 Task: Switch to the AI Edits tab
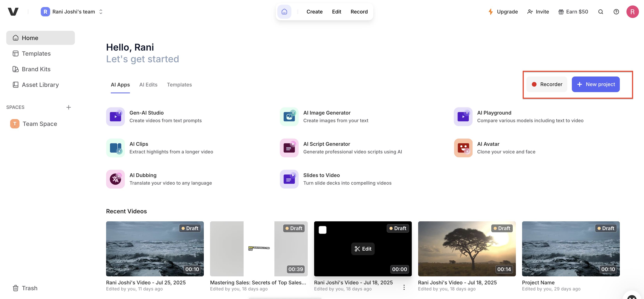point(148,85)
